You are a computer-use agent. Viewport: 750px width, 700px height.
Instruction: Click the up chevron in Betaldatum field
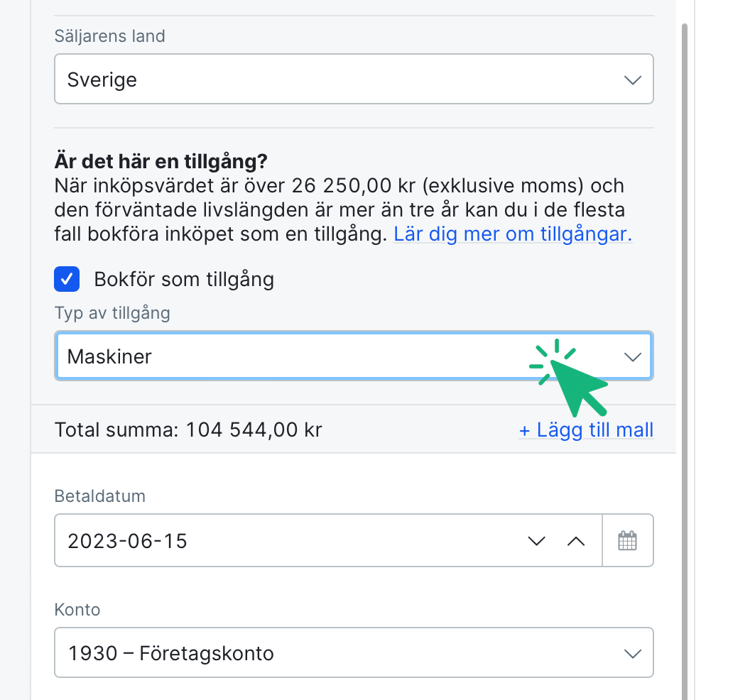[576, 540]
